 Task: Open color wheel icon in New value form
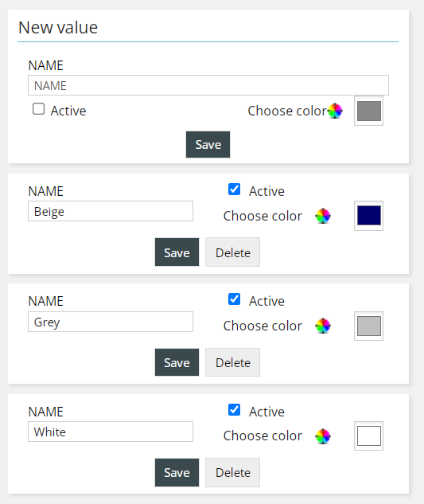pyautogui.click(x=335, y=111)
